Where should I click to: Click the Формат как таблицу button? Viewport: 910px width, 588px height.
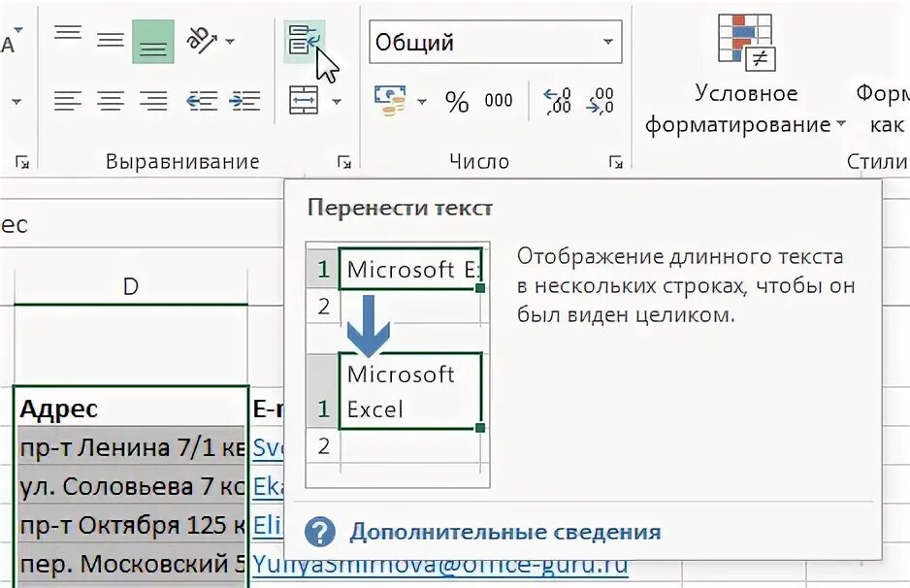coord(882,108)
